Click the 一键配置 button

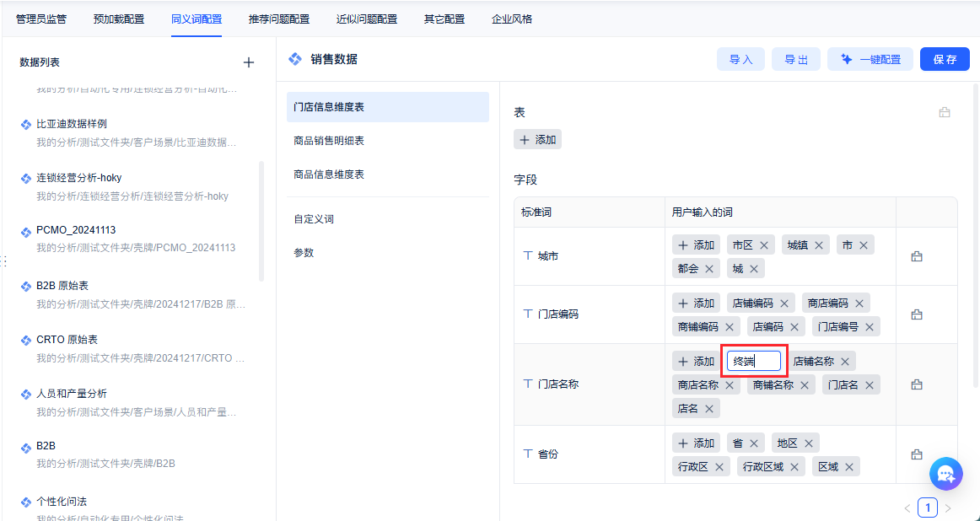[870, 59]
